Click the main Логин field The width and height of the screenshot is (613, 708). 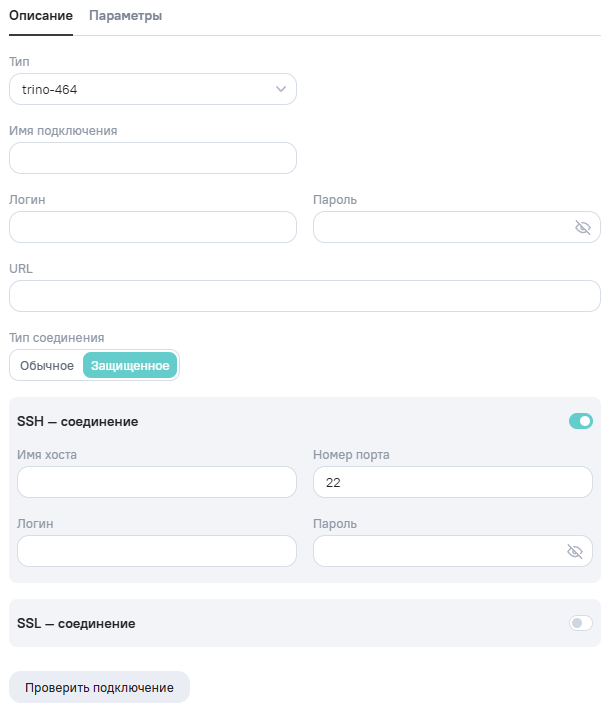pyautogui.click(x=152, y=227)
